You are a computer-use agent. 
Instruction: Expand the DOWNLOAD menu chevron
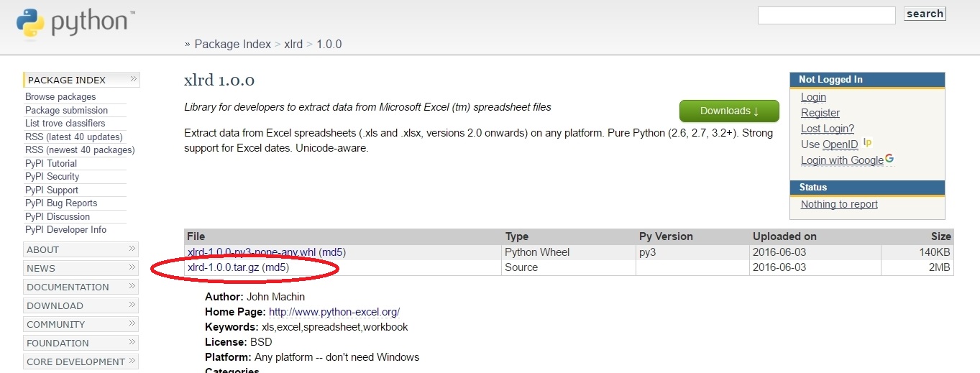(x=132, y=305)
